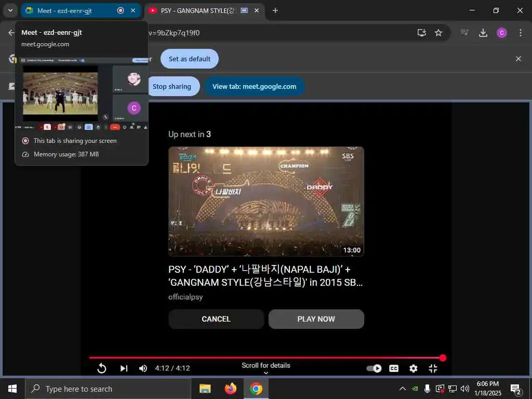The image size is (532, 399).
Task: Click the Set as default button
Action: [190, 59]
